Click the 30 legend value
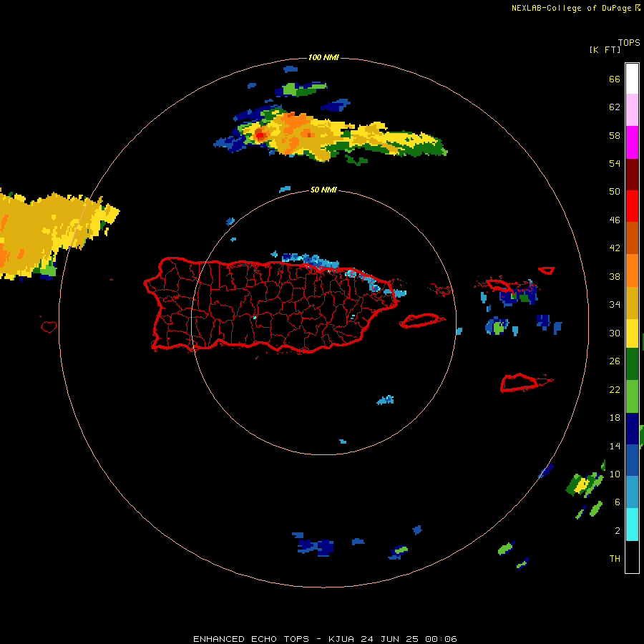The height and width of the screenshot is (644, 644). [x=615, y=333]
